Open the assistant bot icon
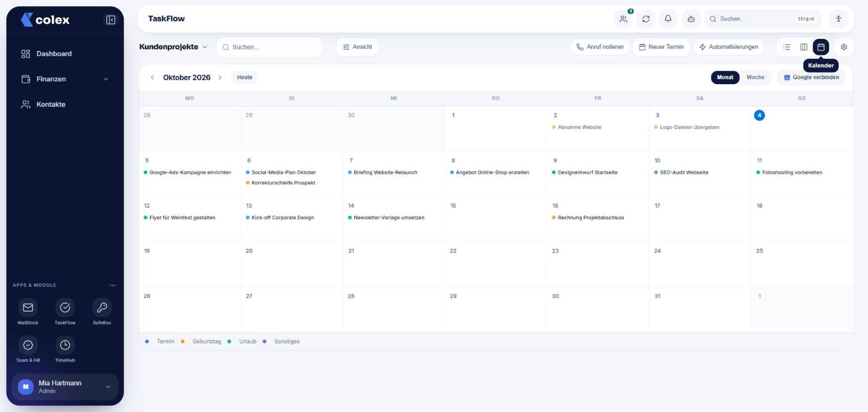868x412 pixels. 691,19
